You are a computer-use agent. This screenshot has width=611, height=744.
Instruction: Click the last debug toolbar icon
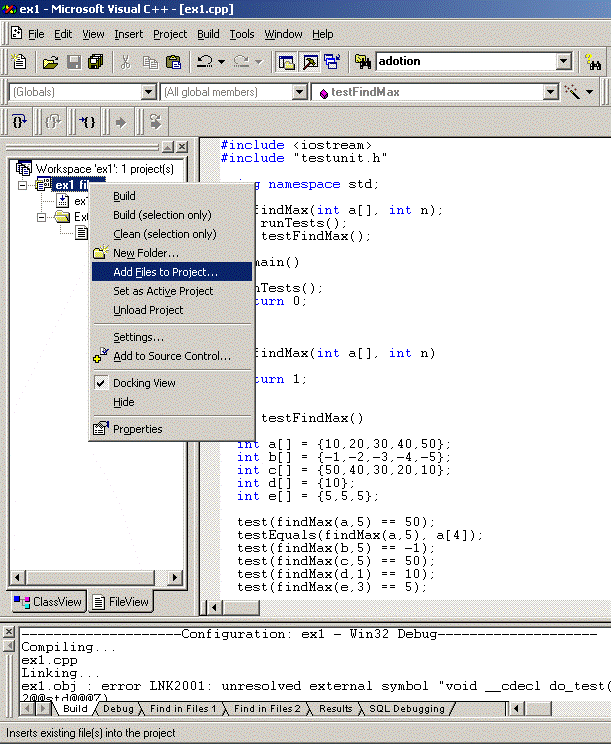click(155, 122)
